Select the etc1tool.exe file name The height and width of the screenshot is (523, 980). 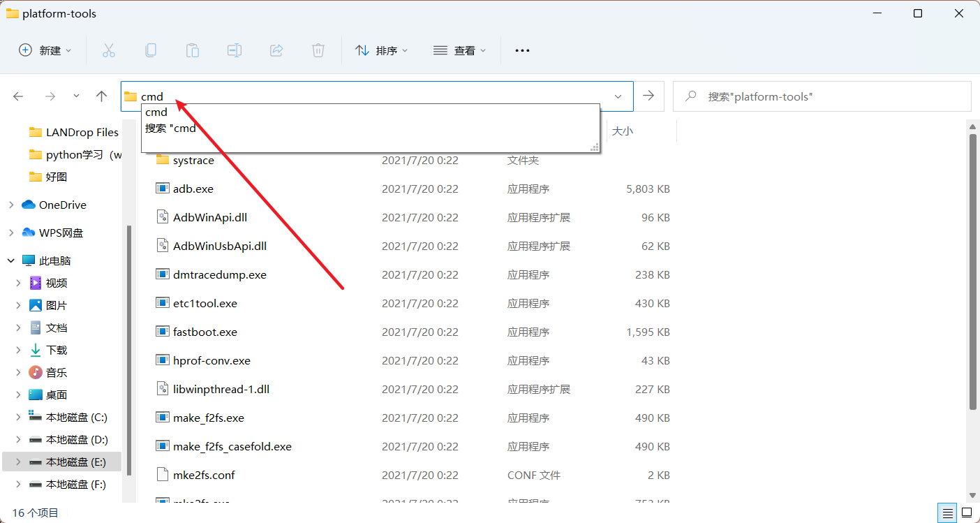click(205, 303)
